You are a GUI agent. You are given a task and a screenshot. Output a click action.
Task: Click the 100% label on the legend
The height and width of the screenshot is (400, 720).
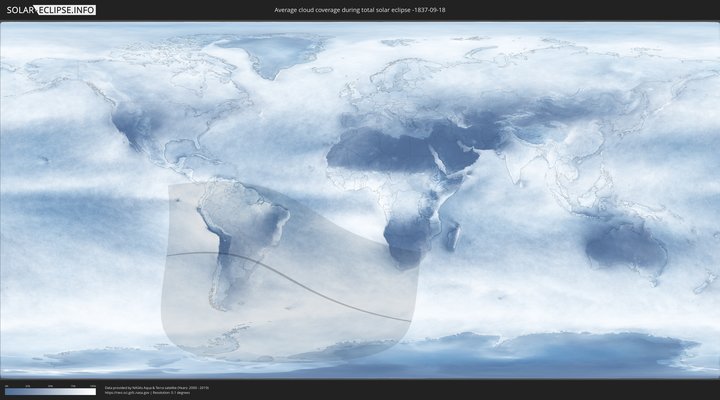pos(93,386)
